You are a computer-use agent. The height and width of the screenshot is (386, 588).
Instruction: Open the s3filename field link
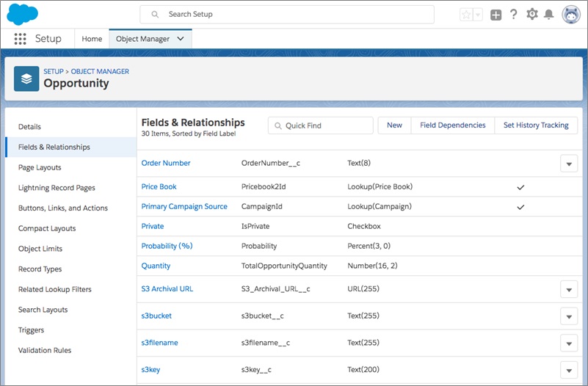(x=159, y=343)
